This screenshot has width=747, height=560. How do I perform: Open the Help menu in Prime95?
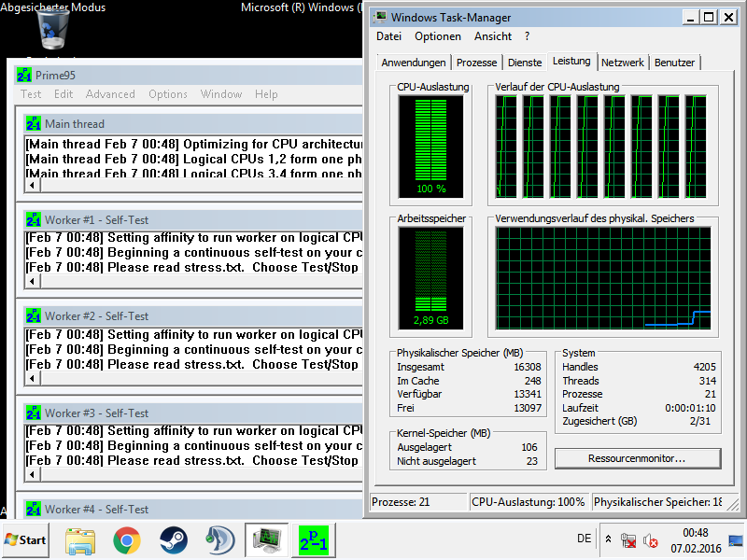(266, 94)
